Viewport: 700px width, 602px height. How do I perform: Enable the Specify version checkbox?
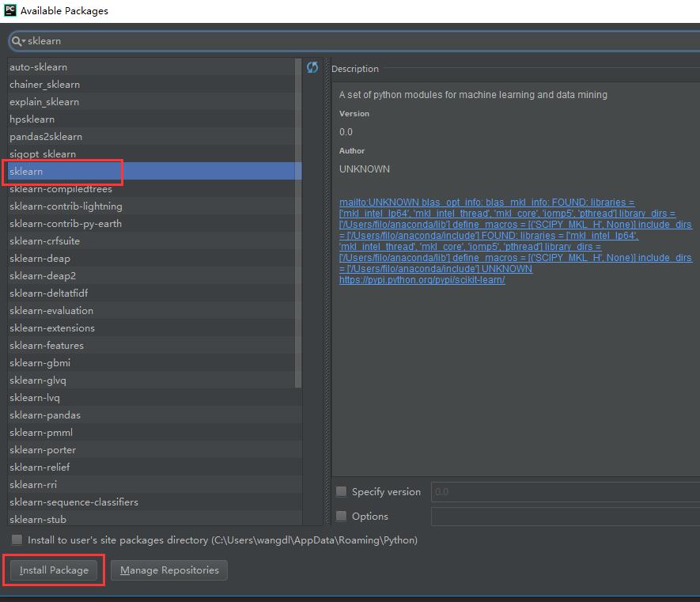(342, 492)
